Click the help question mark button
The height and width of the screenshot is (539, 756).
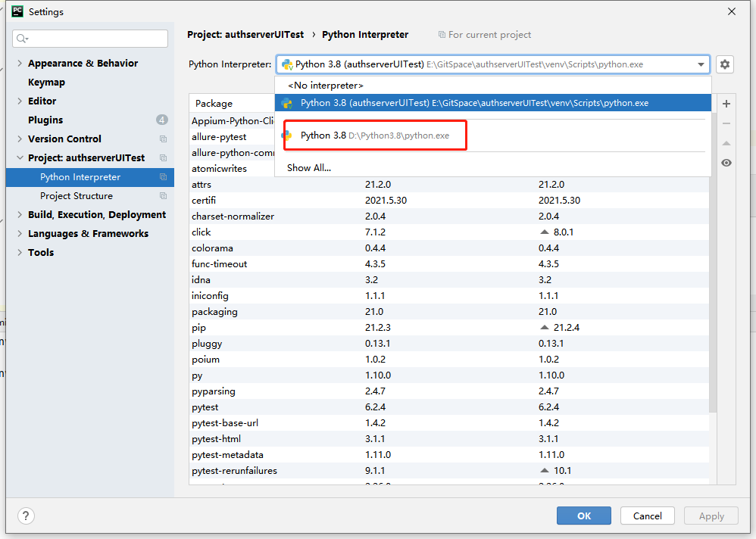(26, 516)
